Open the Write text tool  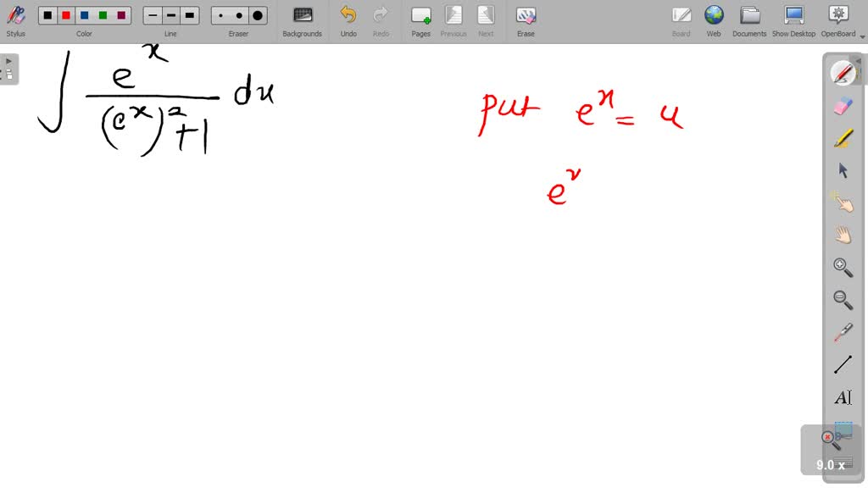coord(843,396)
